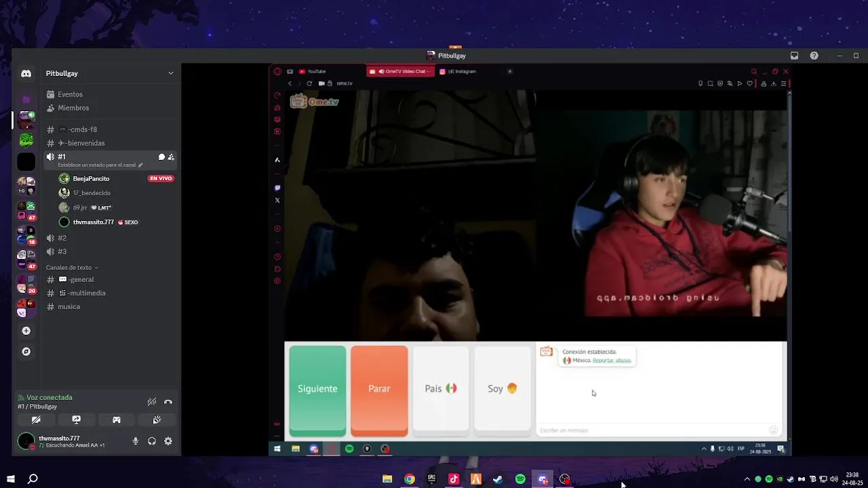Toggle noise suppression icon in voice panel
The height and width of the screenshot is (488, 868).
[x=152, y=402]
